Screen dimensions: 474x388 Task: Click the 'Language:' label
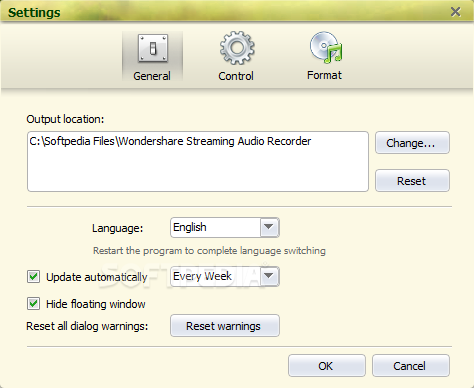(x=117, y=228)
